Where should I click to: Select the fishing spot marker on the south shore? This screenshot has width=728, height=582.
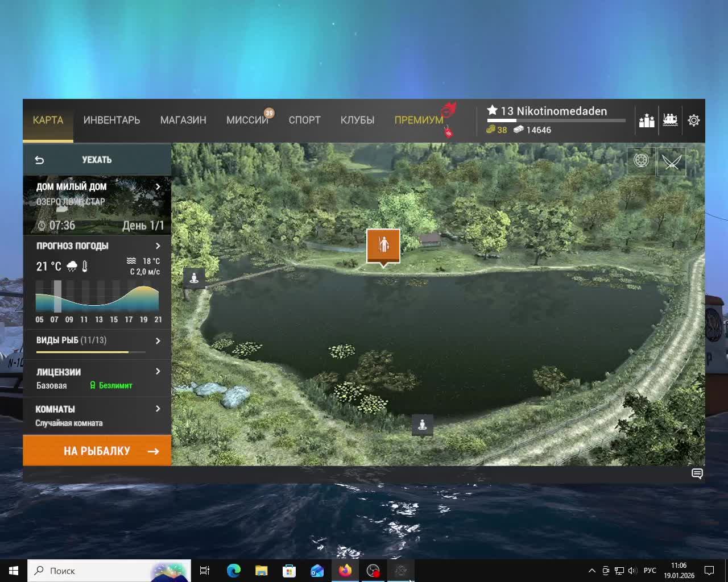pyautogui.click(x=423, y=425)
